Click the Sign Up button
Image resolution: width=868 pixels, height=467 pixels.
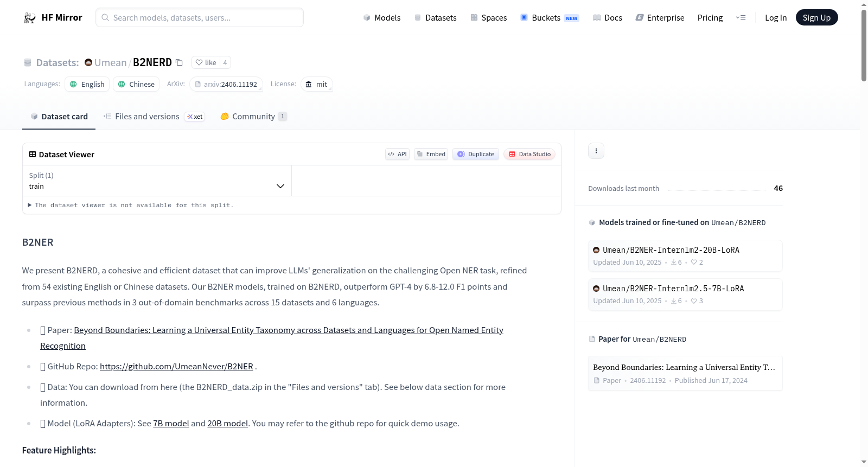click(x=816, y=18)
